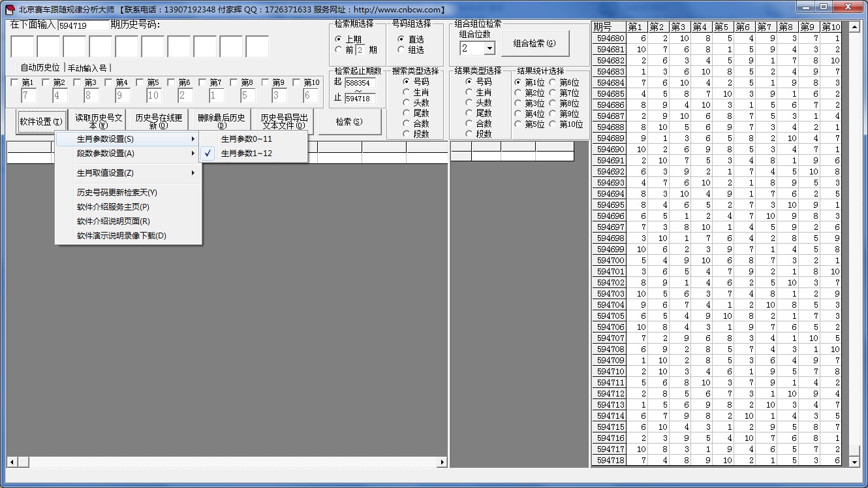Enable the 第1 position checkbox

point(15,82)
